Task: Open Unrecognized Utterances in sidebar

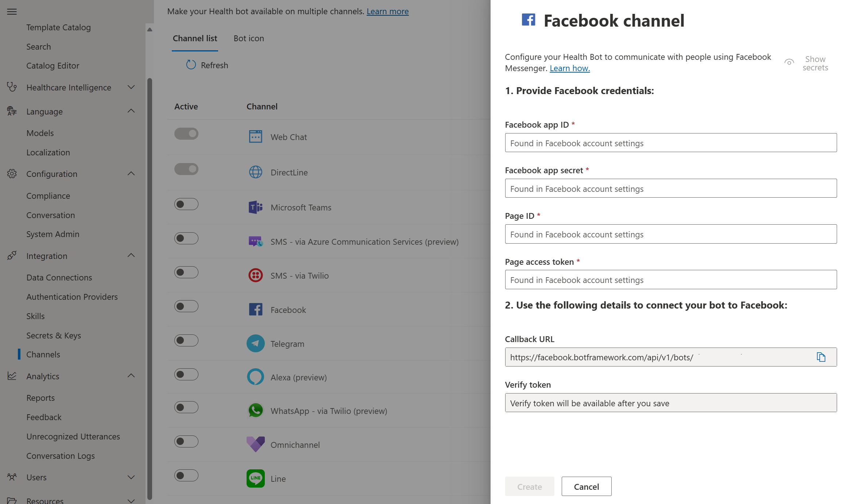Action: (73, 437)
